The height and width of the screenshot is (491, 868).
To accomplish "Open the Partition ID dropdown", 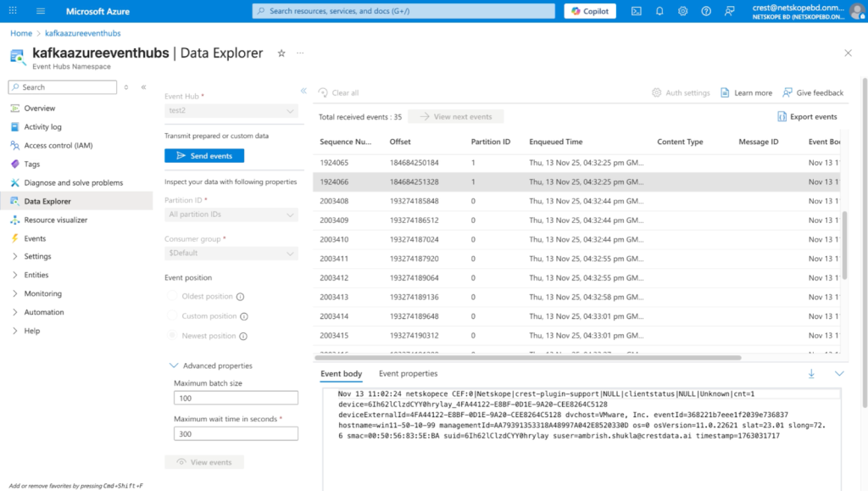I will coord(231,215).
